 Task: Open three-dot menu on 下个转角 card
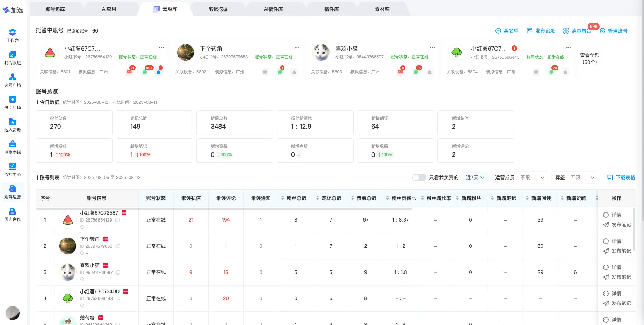297,48
